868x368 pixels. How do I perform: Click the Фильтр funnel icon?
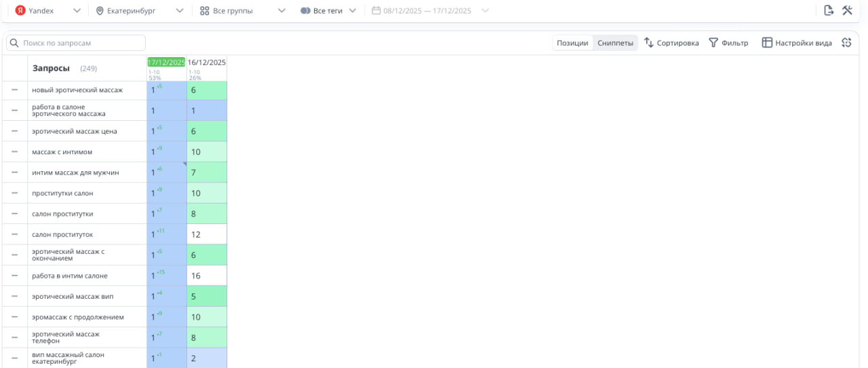pyautogui.click(x=713, y=43)
